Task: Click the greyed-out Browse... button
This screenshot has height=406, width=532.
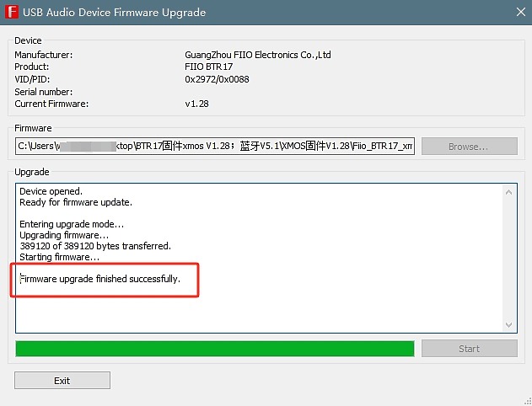Action: point(470,146)
